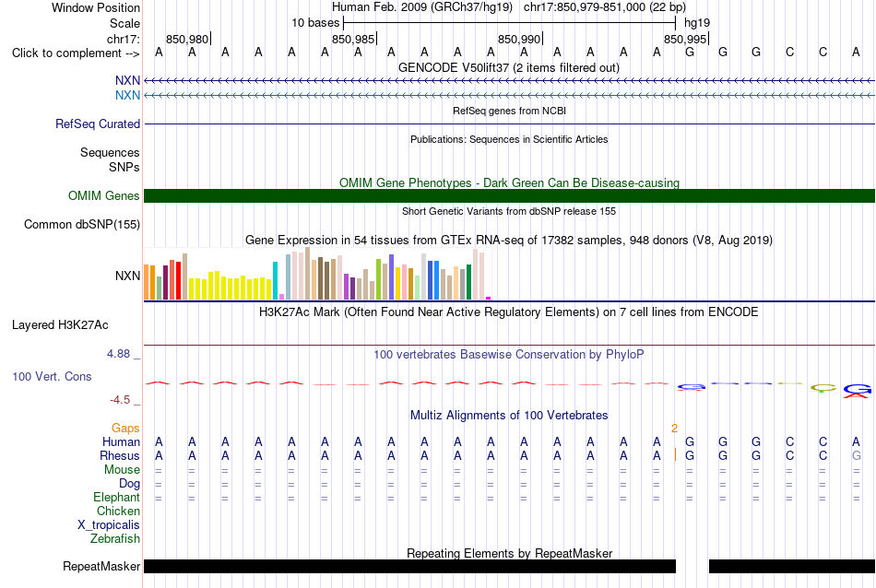
Task: Click the OMIM Gene Phenotypes track title
Action: pos(509,182)
